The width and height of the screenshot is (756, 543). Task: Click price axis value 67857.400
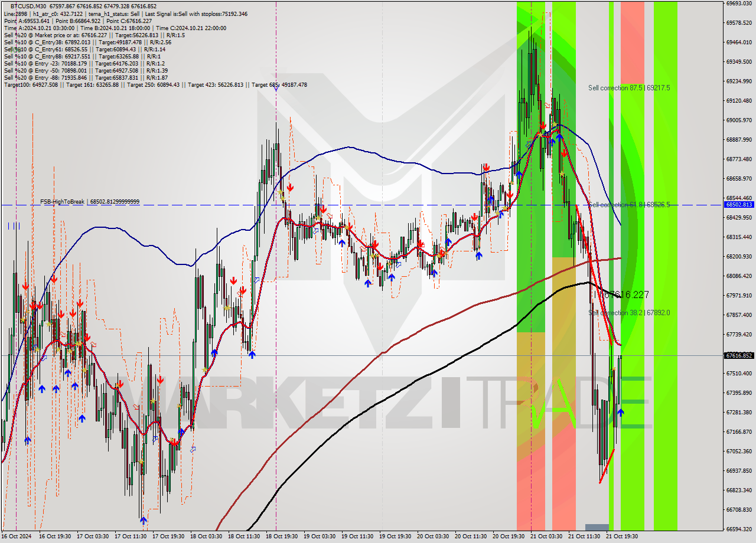(x=738, y=315)
